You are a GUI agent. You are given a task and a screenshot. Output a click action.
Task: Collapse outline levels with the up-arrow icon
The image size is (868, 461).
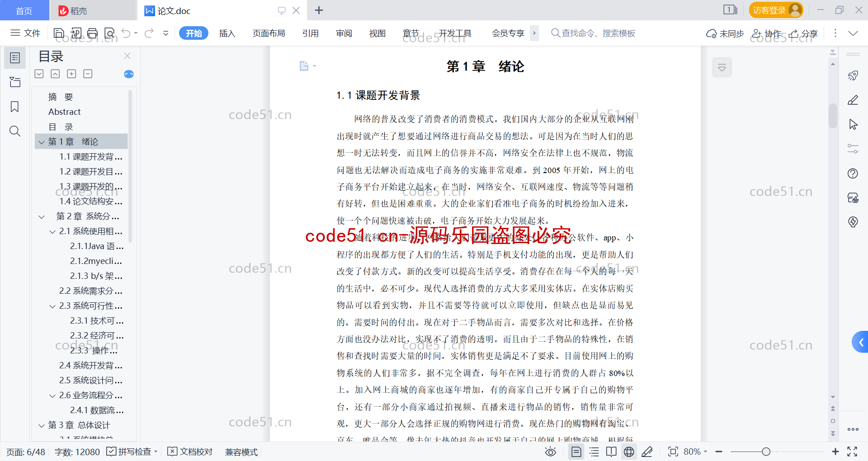pyautogui.click(x=55, y=74)
